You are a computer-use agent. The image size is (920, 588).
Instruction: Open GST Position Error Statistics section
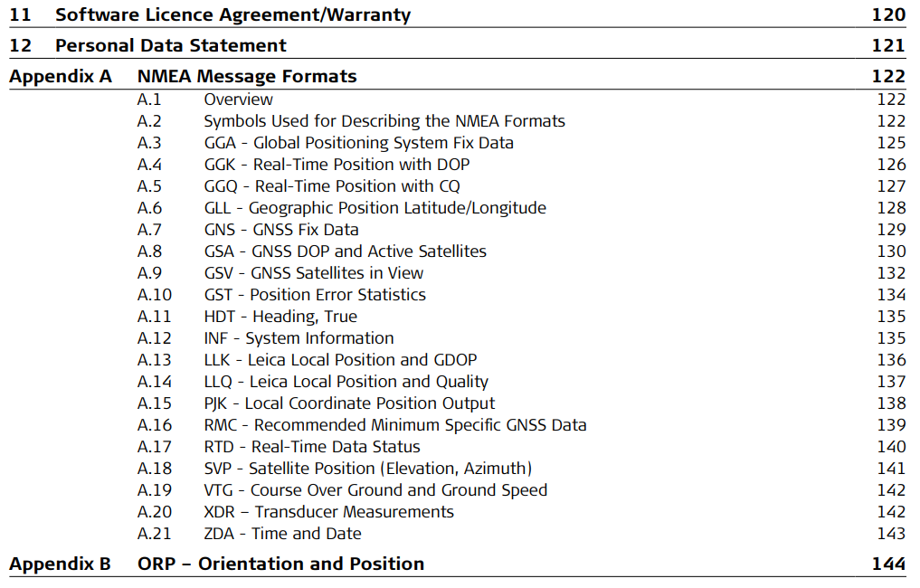(x=315, y=295)
